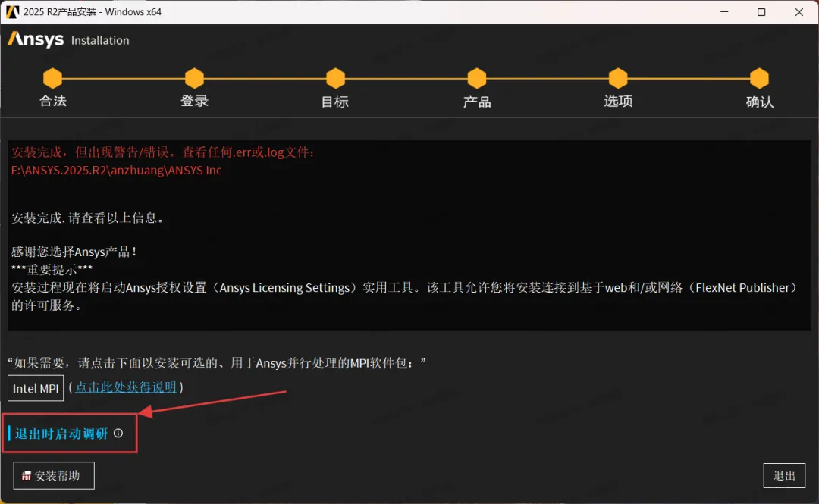Maximize the installer window
Image resolution: width=819 pixels, height=504 pixels.
click(x=761, y=11)
